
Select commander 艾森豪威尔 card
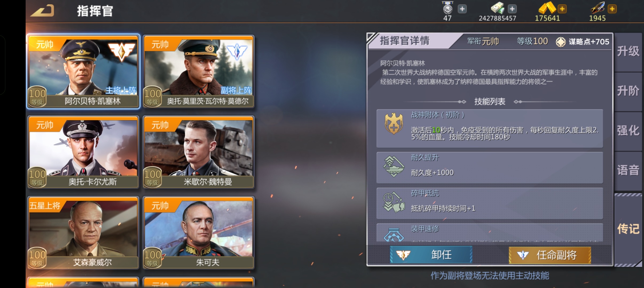83,233
